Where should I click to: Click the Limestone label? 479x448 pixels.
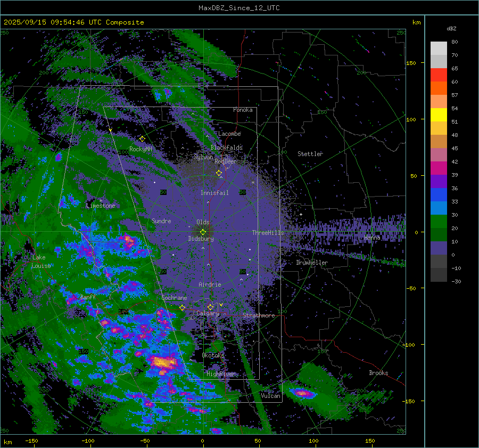101,206
